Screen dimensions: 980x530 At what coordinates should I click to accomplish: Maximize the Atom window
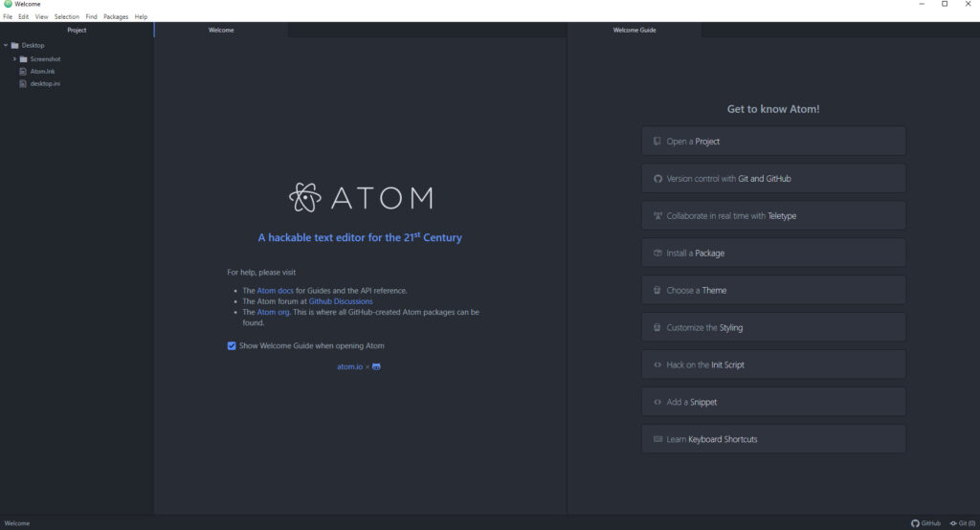click(x=945, y=5)
